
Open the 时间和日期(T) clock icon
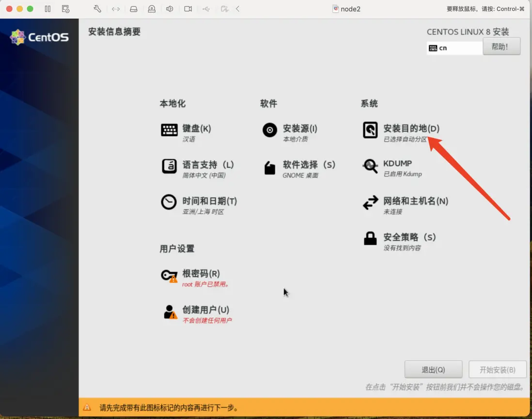(x=169, y=202)
